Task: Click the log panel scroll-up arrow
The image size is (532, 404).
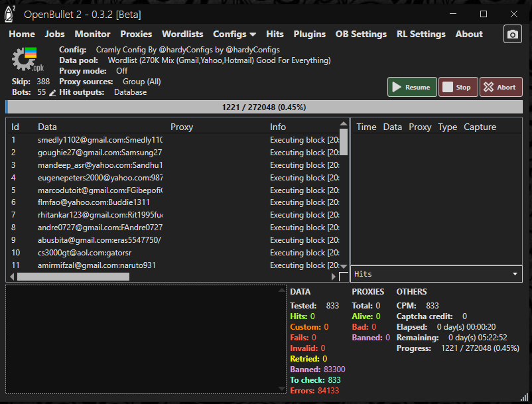Action: 282,291
